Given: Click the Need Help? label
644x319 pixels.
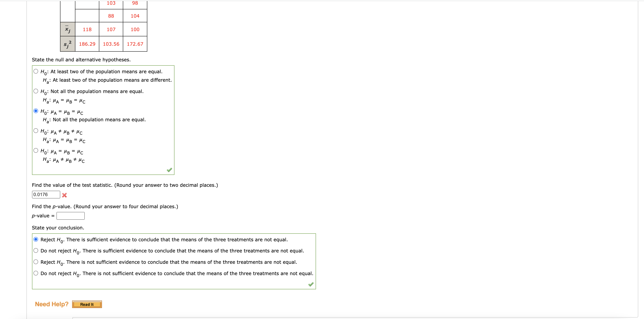Looking at the screenshot, I should [51, 304].
